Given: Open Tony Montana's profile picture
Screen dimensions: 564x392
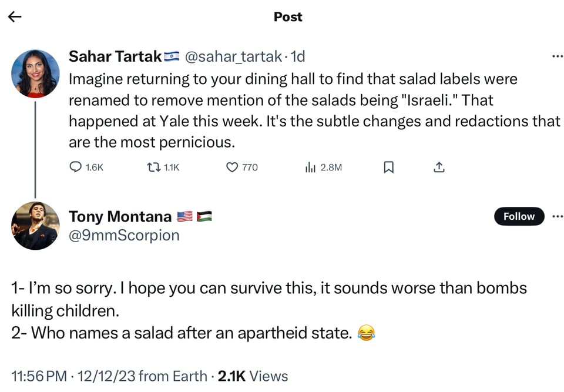Looking at the screenshot, I should pyautogui.click(x=36, y=226).
